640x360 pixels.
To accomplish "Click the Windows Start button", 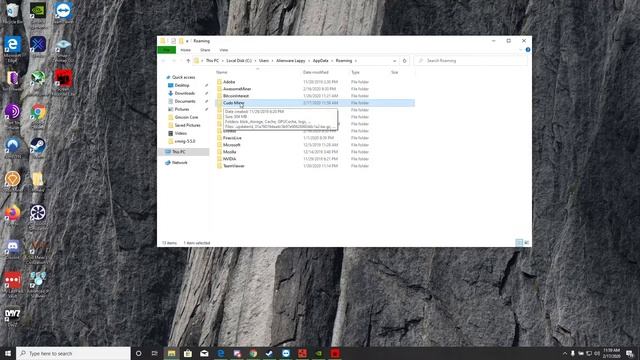I will pos(8,353).
